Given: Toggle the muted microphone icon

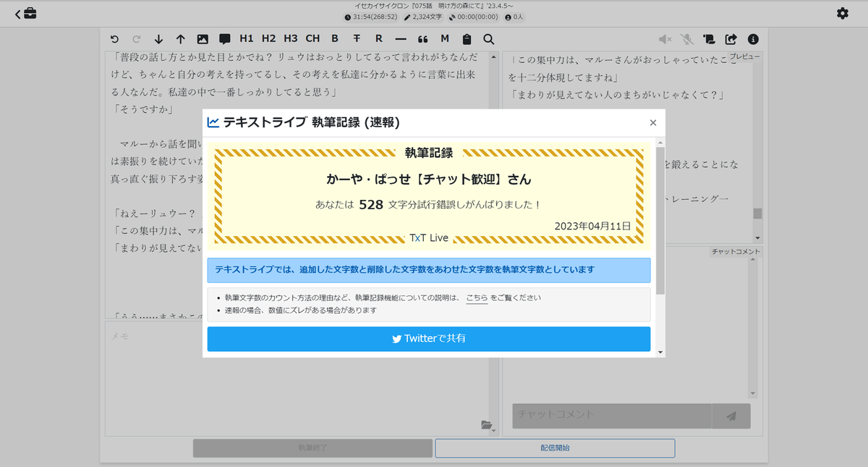Looking at the screenshot, I should click(x=686, y=39).
